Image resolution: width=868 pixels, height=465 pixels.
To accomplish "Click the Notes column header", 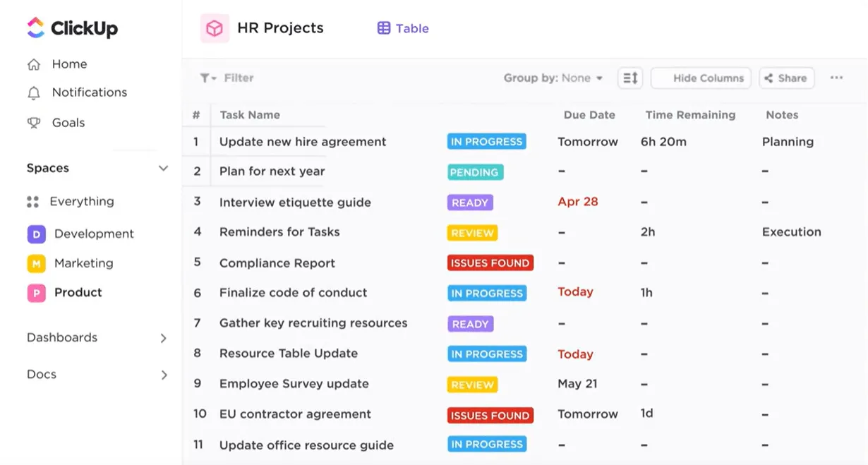I will (782, 115).
